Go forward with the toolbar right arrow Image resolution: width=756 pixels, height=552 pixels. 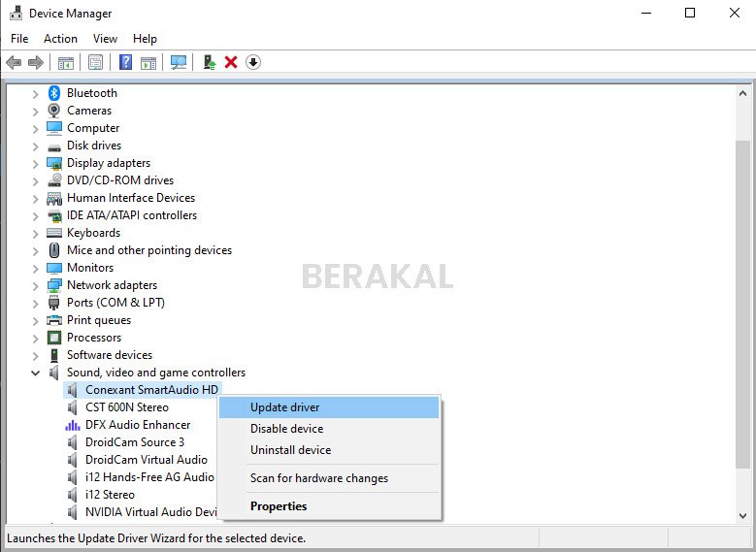coord(36,62)
